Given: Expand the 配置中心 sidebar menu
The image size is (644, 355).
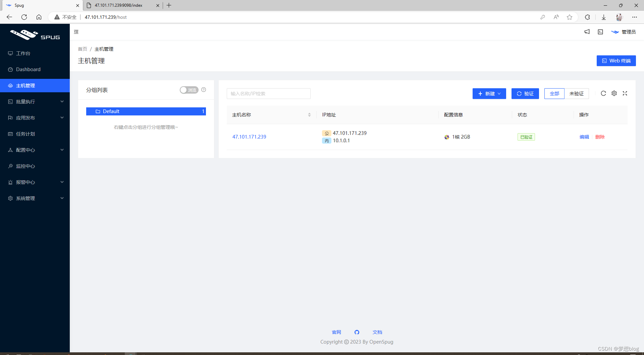Looking at the screenshot, I should (x=35, y=150).
